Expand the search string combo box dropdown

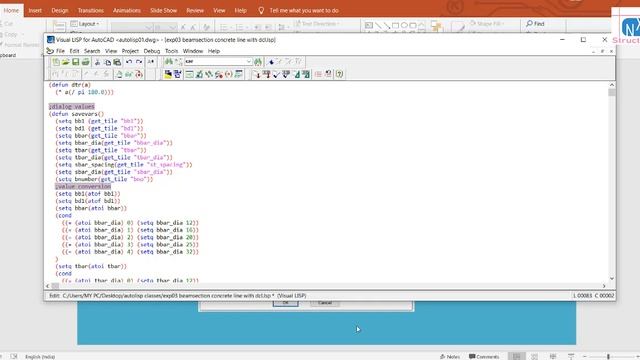click(248, 61)
